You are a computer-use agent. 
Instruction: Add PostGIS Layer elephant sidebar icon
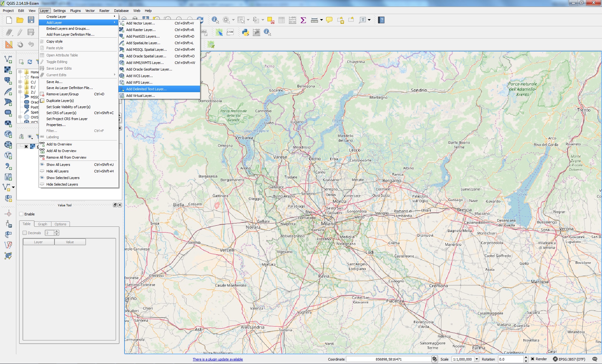point(8,81)
